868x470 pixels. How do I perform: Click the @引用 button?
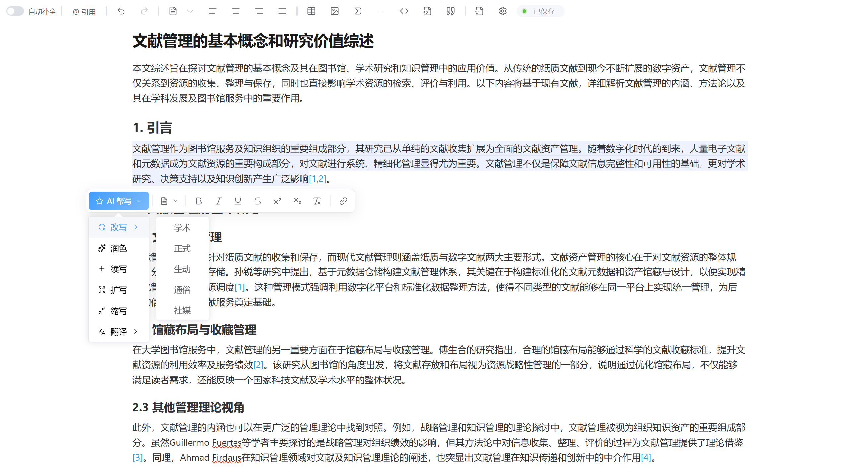[x=84, y=11]
